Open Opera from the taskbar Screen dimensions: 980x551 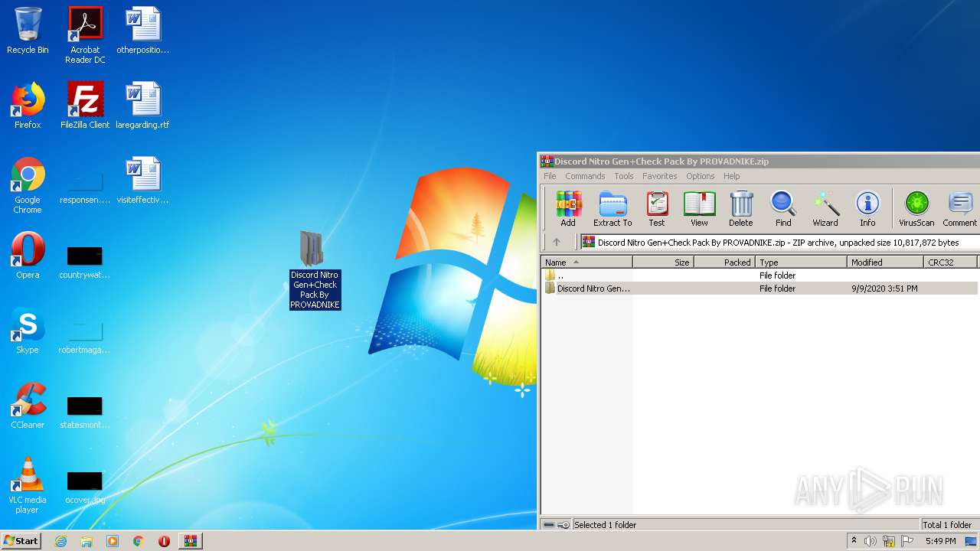164,541
